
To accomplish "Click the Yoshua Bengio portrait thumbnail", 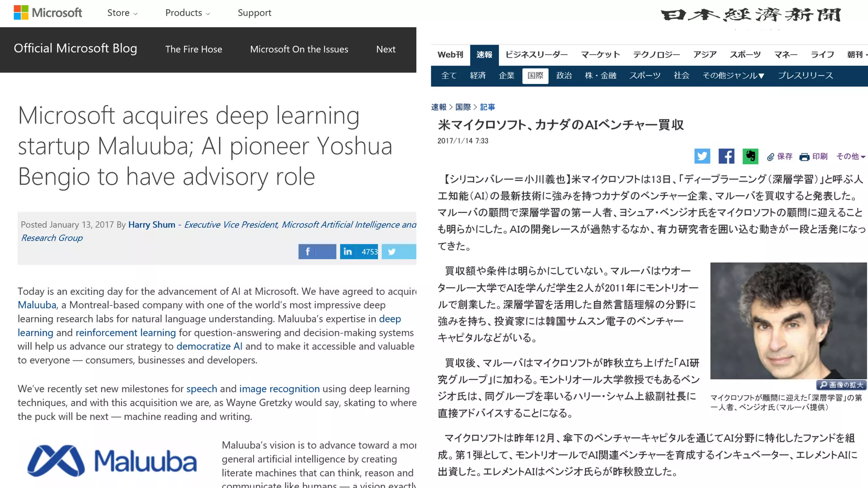I will (788, 321).
